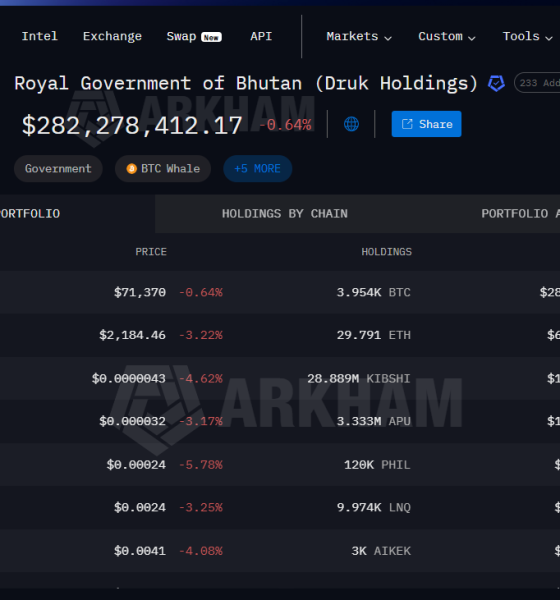Click the -3.25% LNQ change value
Image resolution: width=560 pixels, height=600 pixels.
[201, 507]
